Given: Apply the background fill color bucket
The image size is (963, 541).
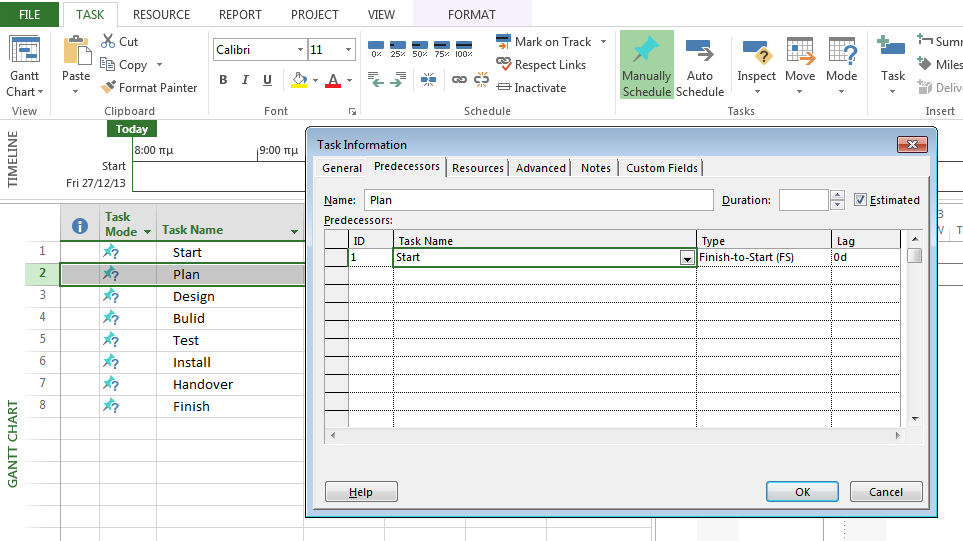Looking at the screenshot, I should pos(299,80).
